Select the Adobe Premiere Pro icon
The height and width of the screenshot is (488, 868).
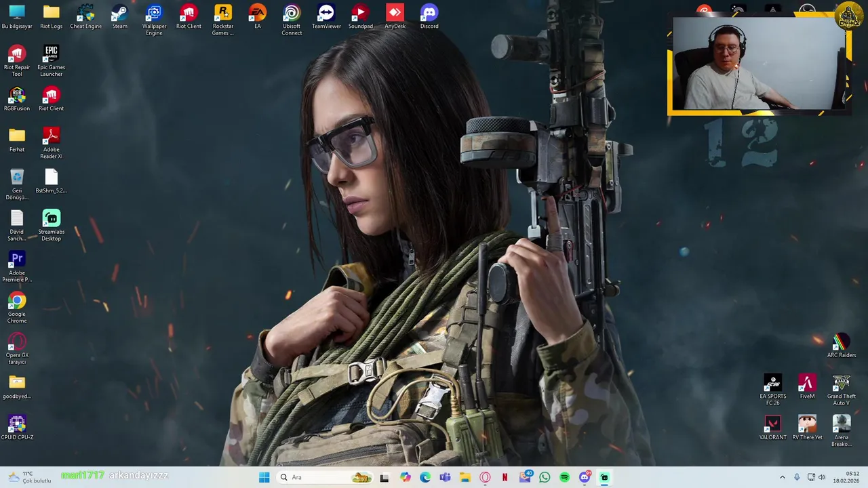(17, 267)
